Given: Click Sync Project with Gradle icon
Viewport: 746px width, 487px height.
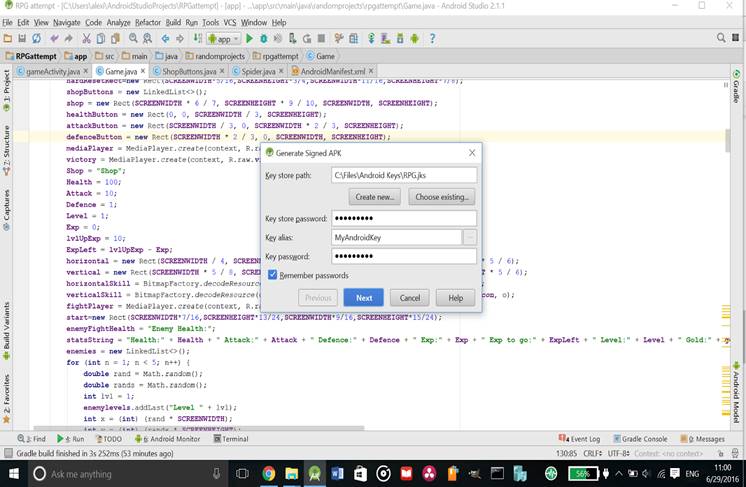Looking at the screenshot, I should [x=371, y=39].
